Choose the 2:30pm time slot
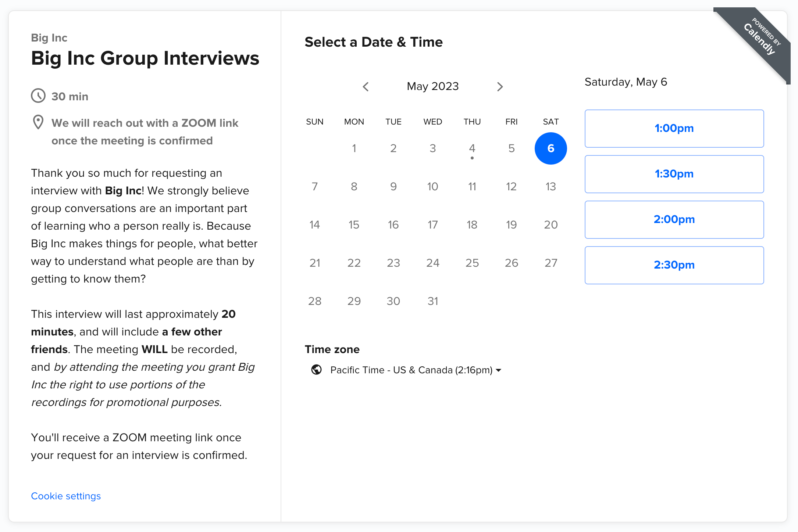Viewport: 798px width, 532px height. (674, 265)
